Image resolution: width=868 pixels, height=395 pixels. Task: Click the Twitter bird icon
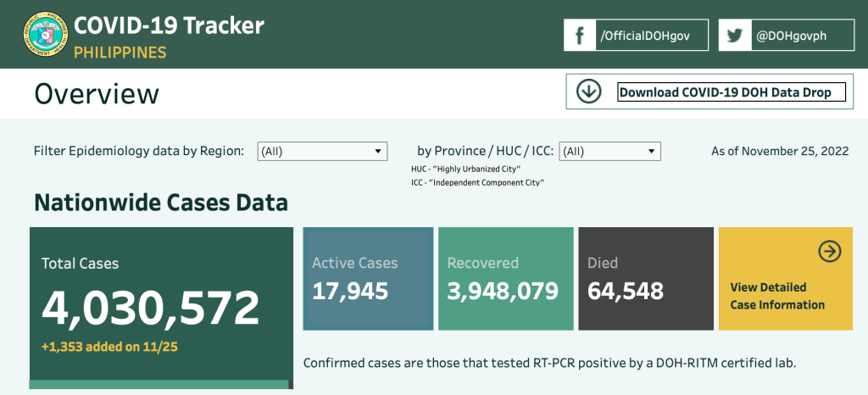pos(735,36)
